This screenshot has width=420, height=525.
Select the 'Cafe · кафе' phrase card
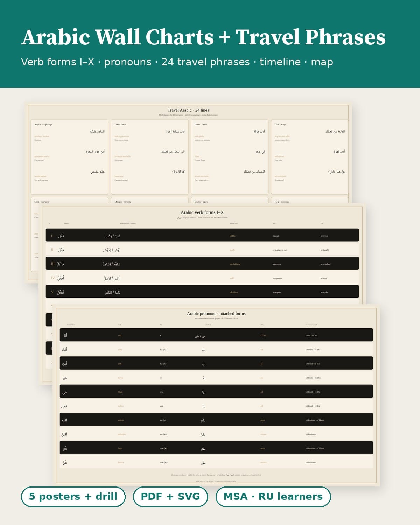coord(310,157)
